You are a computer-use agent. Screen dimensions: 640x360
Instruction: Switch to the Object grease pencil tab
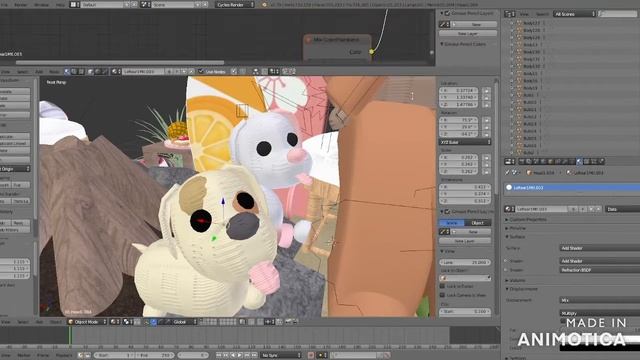[478, 223]
